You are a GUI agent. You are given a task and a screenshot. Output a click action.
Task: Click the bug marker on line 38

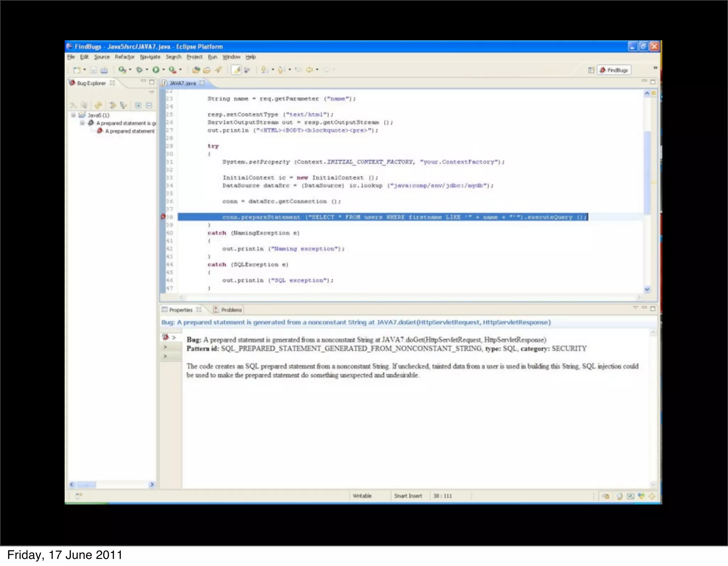pyautogui.click(x=163, y=216)
